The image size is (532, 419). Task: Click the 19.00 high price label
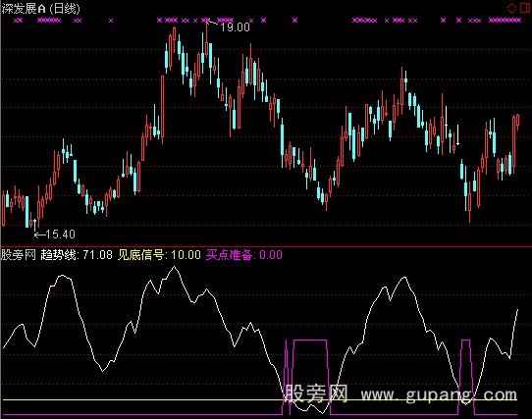(236, 27)
